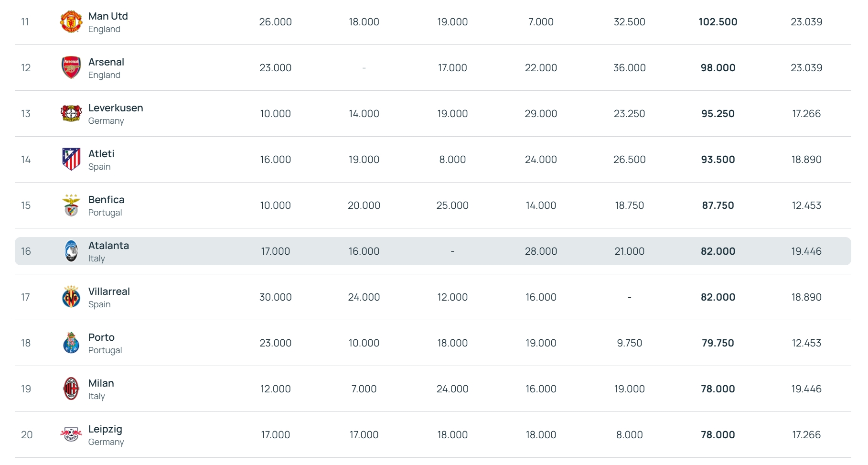Click Porto's total coefficient 79.750
This screenshot has width=868, height=465.
pos(718,343)
